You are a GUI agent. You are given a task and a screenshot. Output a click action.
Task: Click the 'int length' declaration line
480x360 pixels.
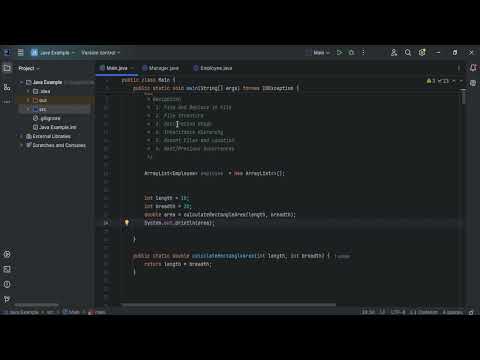(x=166, y=198)
